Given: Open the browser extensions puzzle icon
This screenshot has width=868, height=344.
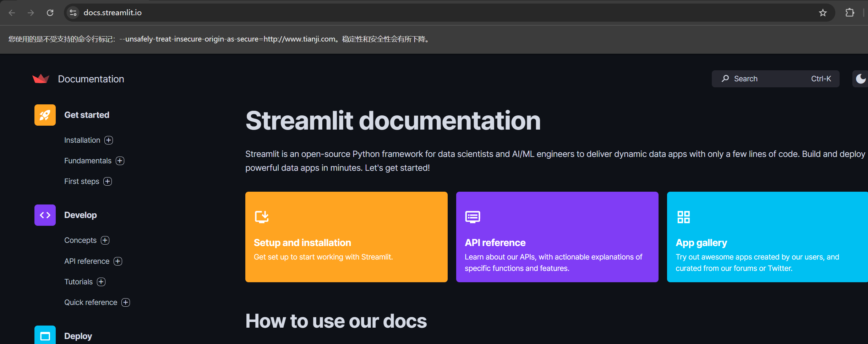Looking at the screenshot, I should 850,13.
